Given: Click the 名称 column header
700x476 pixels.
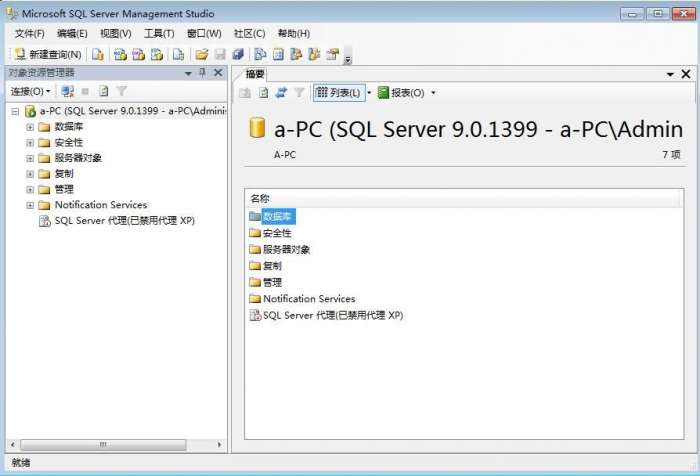Looking at the screenshot, I should pos(464,199).
